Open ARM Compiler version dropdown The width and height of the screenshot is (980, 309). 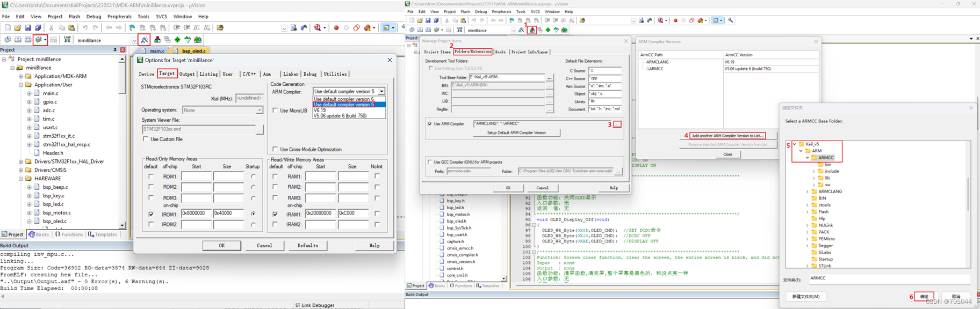[381, 91]
